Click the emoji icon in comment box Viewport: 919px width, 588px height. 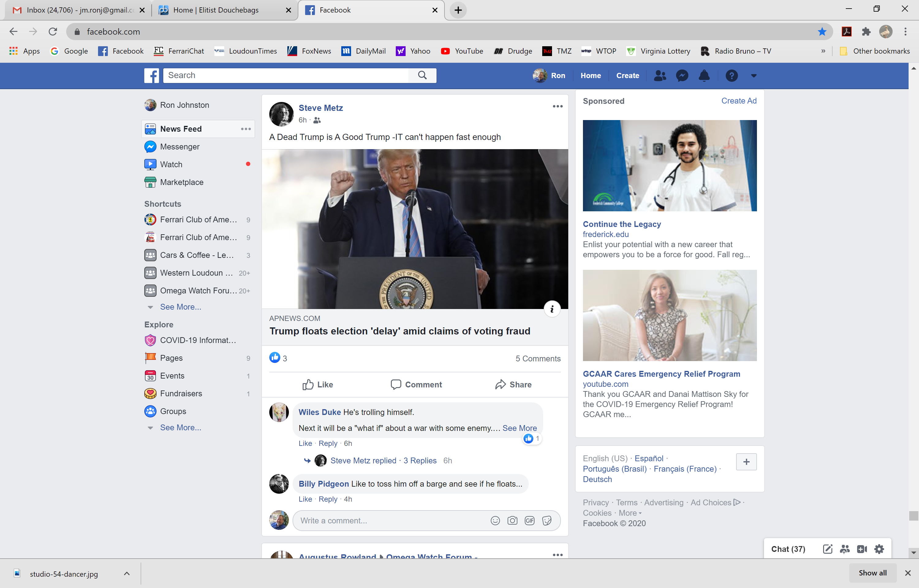point(495,520)
